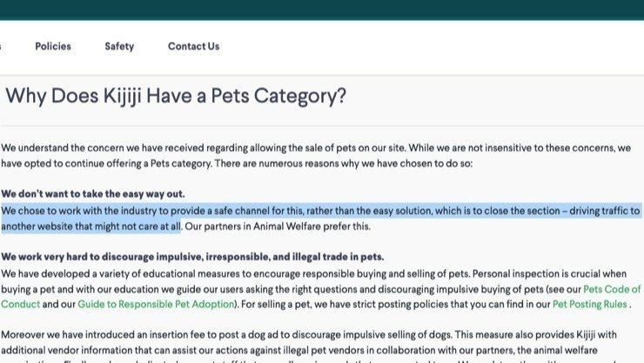Click the dark teal header bar
This screenshot has width=644, height=363.
(322, 9)
